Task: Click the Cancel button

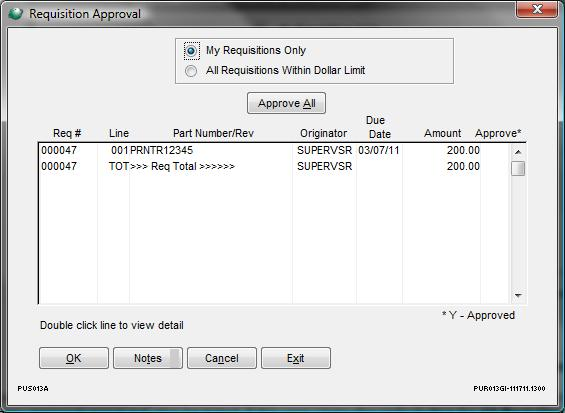Action: pyautogui.click(x=222, y=358)
